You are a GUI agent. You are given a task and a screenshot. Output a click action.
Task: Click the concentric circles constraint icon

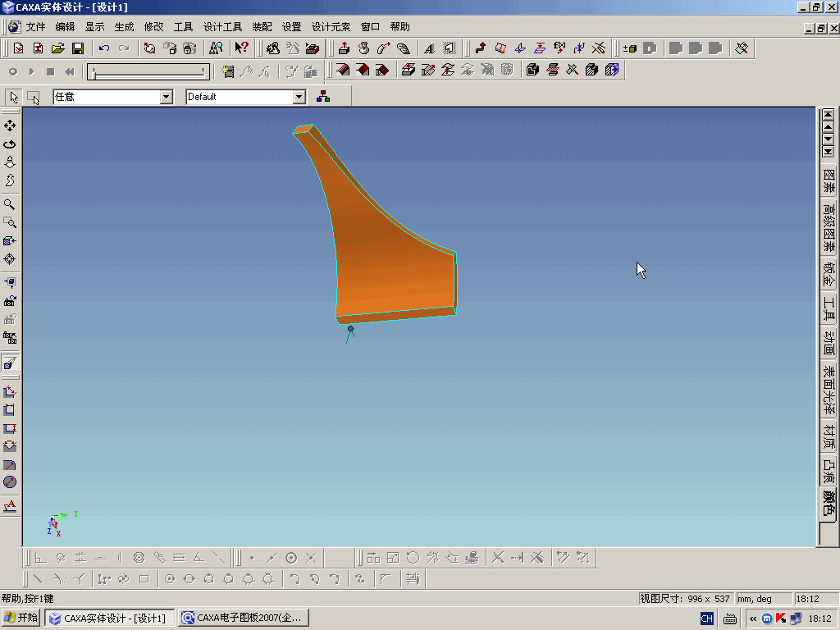(x=139, y=558)
